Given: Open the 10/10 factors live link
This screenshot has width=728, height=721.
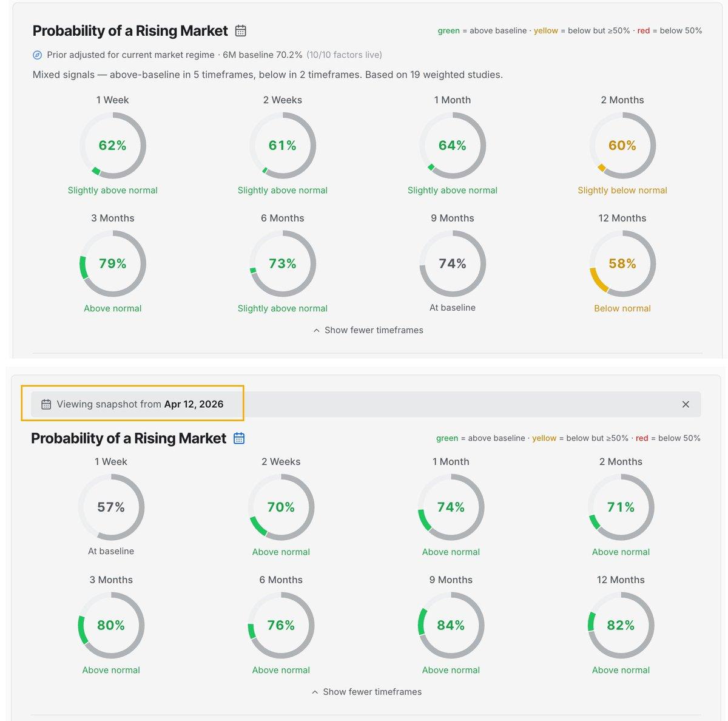Looking at the screenshot, I should click(x=345, y=55).
